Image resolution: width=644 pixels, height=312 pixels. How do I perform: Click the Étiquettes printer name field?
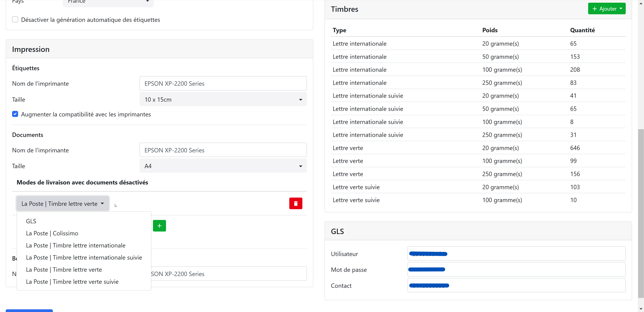click(x=223, y=83)
